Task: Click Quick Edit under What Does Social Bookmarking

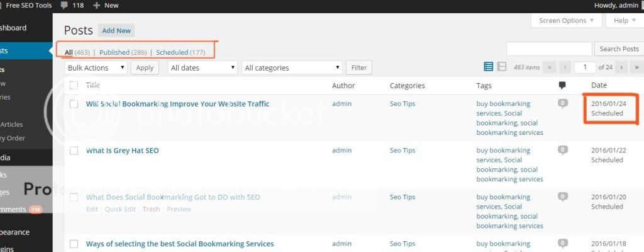Action: click(x=120, y=209)
